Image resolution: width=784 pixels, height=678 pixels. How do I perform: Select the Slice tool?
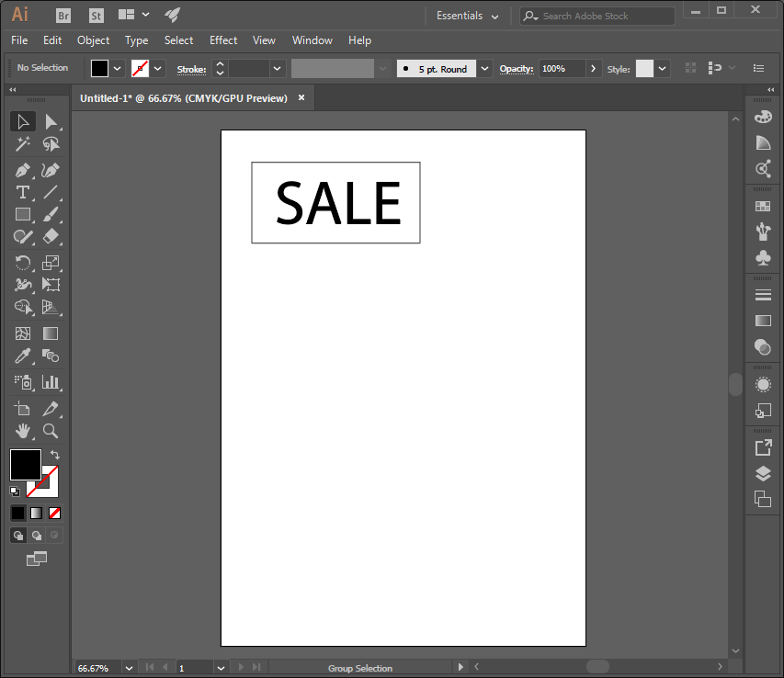(x=51, y=409)
